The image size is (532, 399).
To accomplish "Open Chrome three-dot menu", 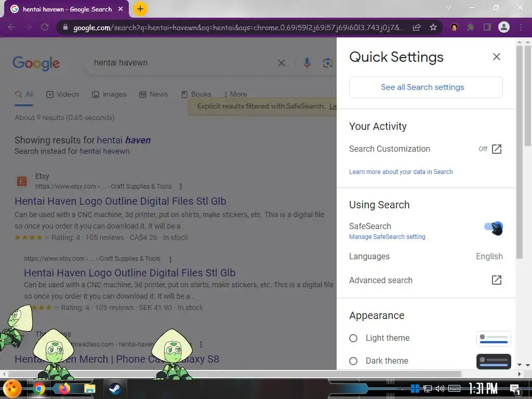I will pyautogui.click(x=521, y=27).
